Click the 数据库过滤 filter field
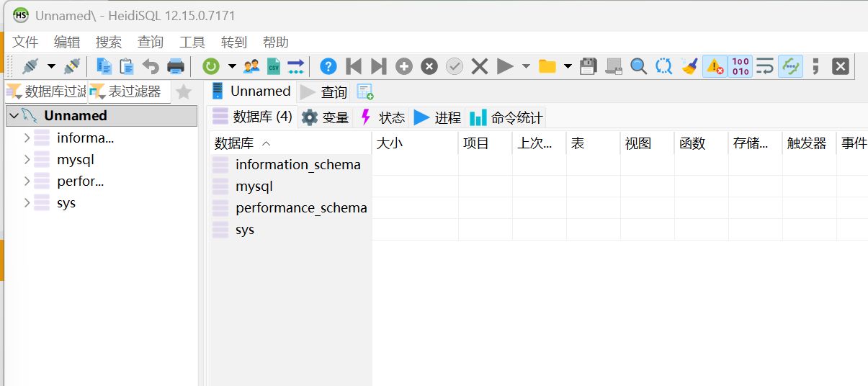Image resolution: width=868 pixels, height=386 pixels. click(46, 91)
